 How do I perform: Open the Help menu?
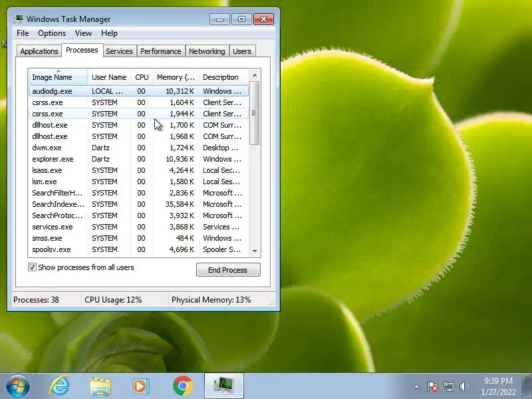pyautogui.click(x=109, y=33)
